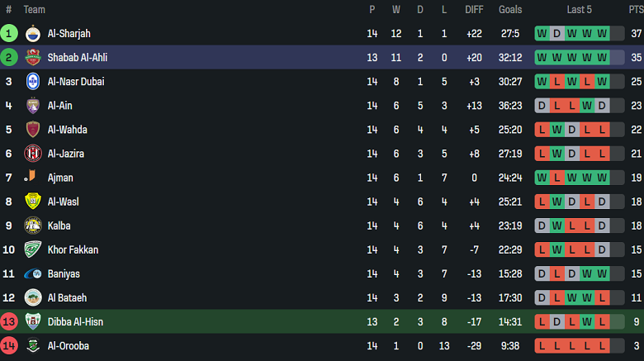
Task: Click the Shabab Al-Ahli club crest
Action: coord(32,58)
